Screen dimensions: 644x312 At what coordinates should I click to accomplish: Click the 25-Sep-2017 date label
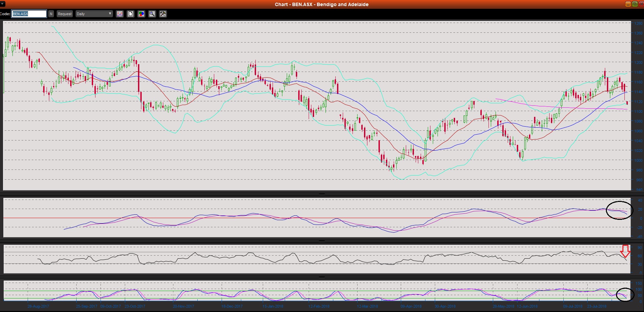point(87,307)
